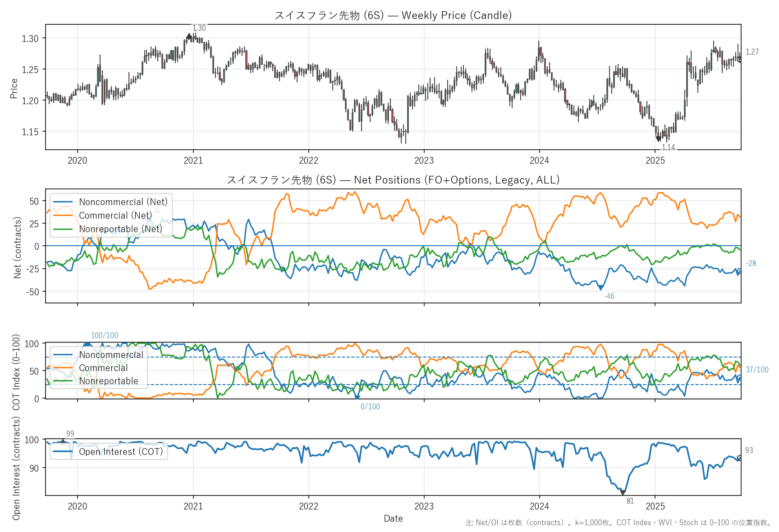The height and width of the screenshot is (532, 779).
Task: Click the 100/100 COT Index peak marker
Action: pos(87,345)
